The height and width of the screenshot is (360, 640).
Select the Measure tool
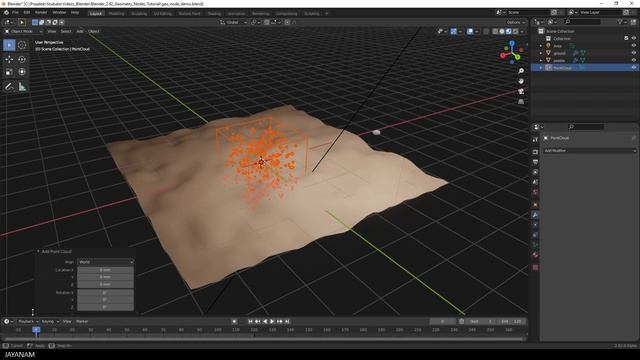pos(22,87)
